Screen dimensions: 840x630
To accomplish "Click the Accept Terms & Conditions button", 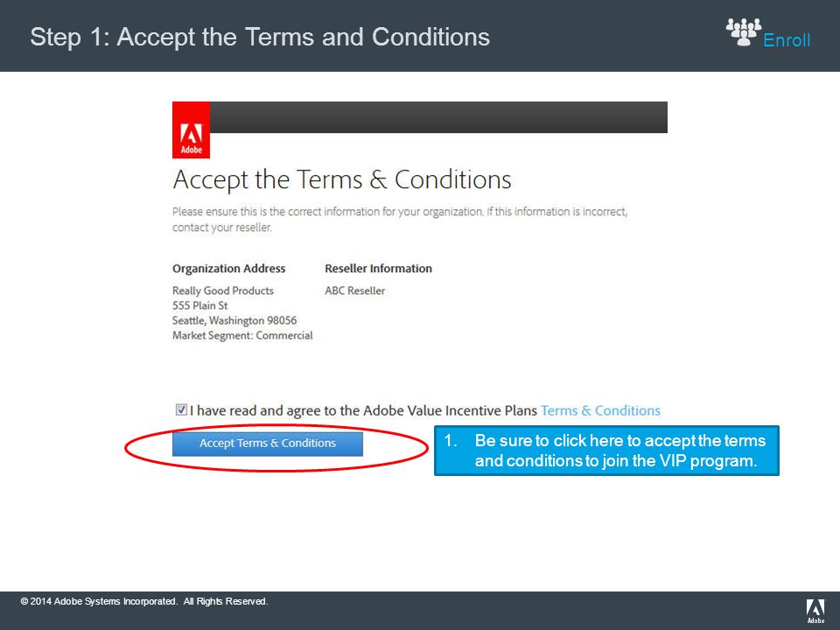I will pyautogui.click(x=268, y=444).
